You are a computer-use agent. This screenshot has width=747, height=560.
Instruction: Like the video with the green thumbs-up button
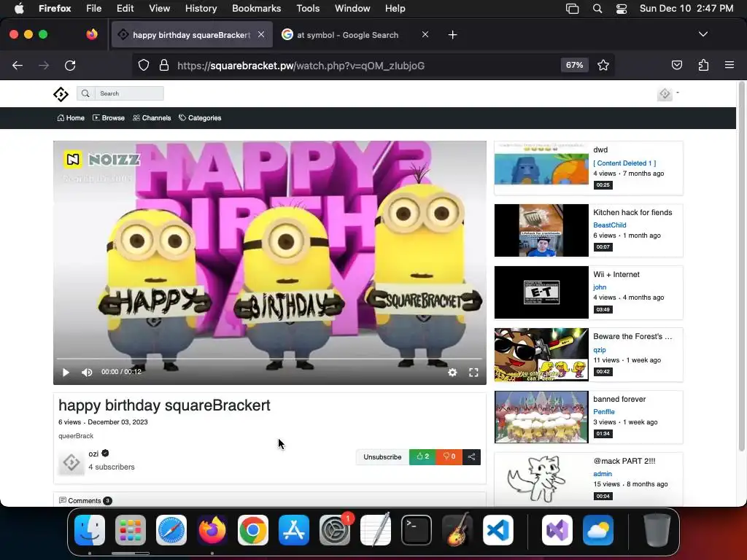[x=422, y=456]
